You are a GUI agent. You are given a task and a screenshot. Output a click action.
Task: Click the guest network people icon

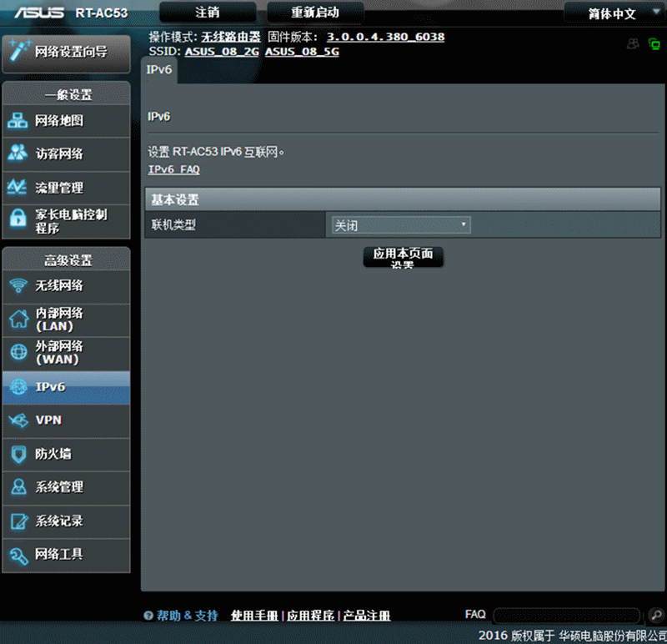click(x=18, y=153)
